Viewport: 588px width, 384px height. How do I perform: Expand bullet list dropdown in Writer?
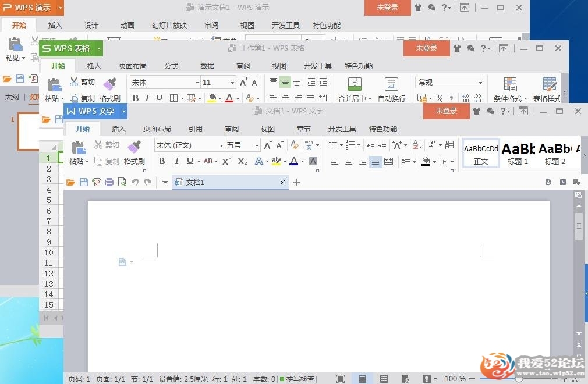coord(341,145)
